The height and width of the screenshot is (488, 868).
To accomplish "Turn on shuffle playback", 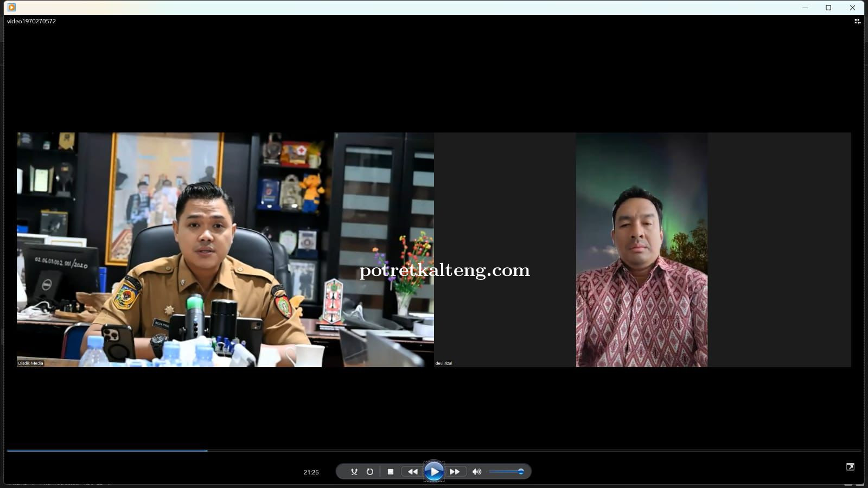I will tap(354, 472).
